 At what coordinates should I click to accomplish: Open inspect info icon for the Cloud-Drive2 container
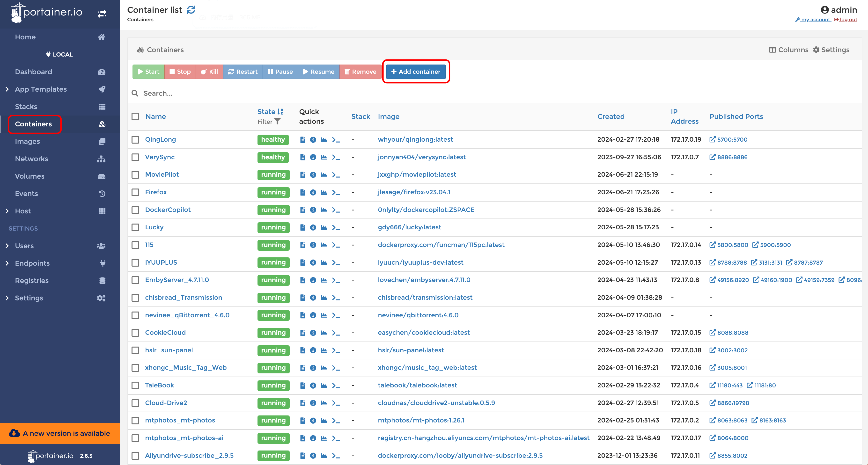(x=313, y=403)
